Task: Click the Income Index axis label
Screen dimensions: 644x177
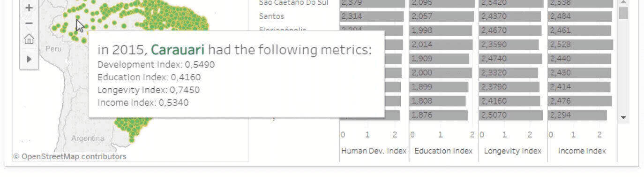Action: pos(582,151)
